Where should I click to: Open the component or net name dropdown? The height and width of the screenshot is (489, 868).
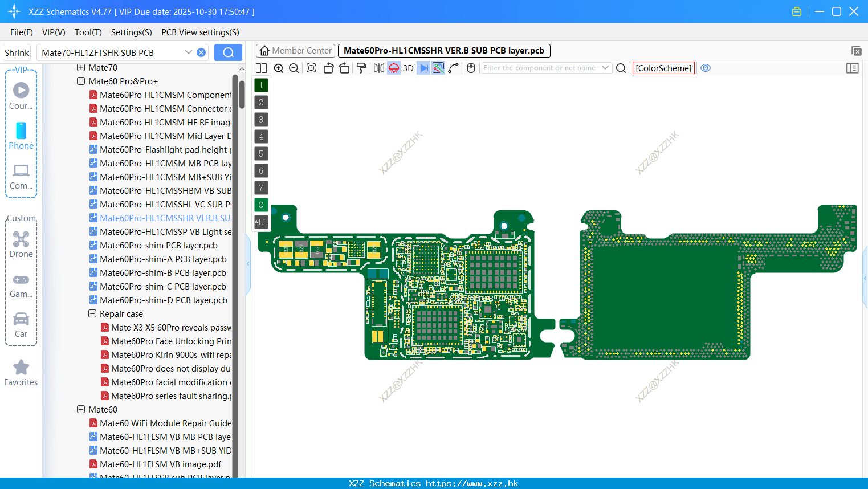coord(605,68)
